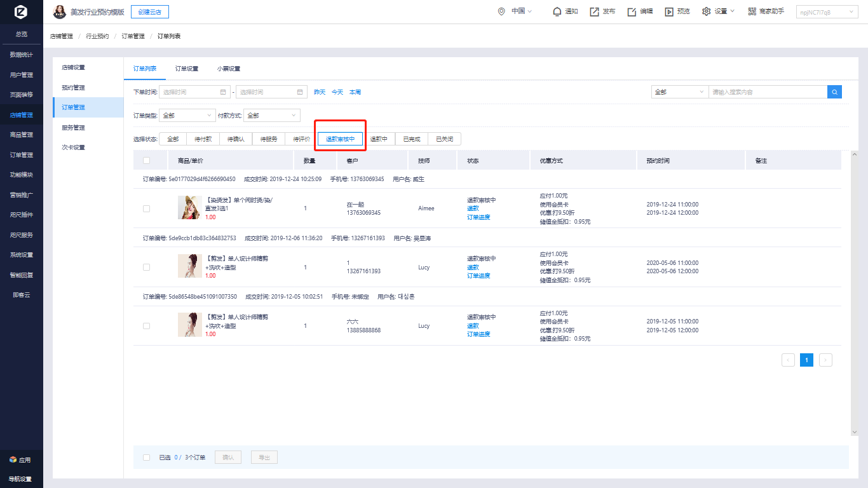Select the 订单列表 tab
The height and width of the screenshot is (488, 868).
point(145,69)
